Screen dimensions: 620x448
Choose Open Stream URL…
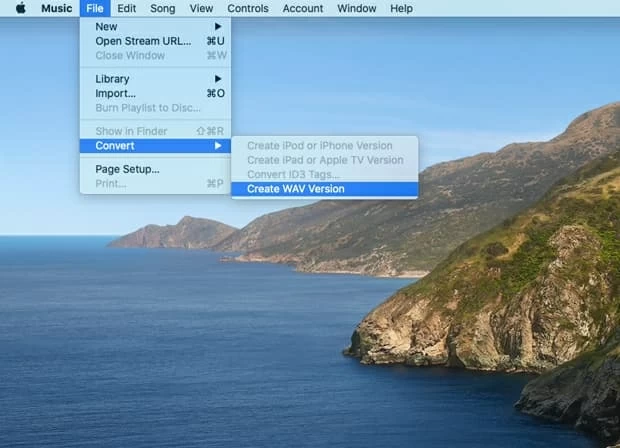(x=155, y=41)
